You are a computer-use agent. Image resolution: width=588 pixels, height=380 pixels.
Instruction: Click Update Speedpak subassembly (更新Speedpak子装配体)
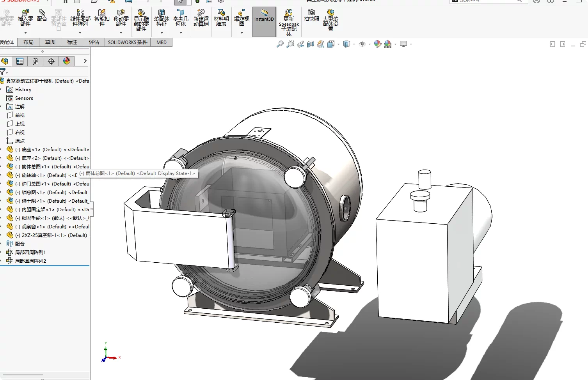289,23
